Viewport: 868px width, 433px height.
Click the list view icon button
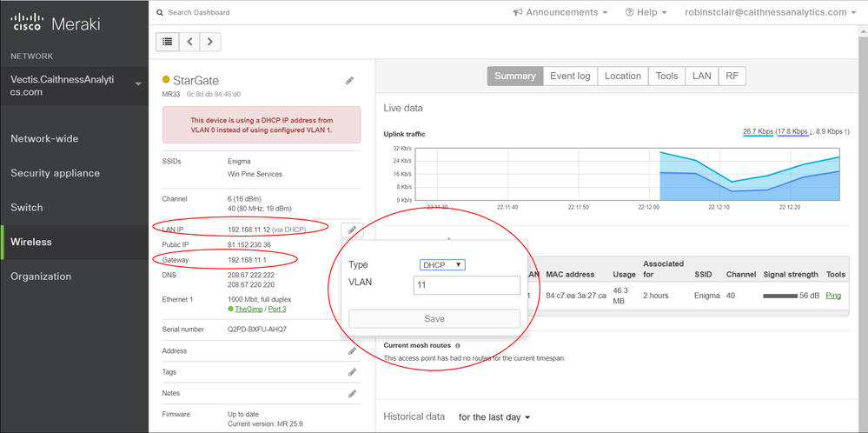pos(167,42)
